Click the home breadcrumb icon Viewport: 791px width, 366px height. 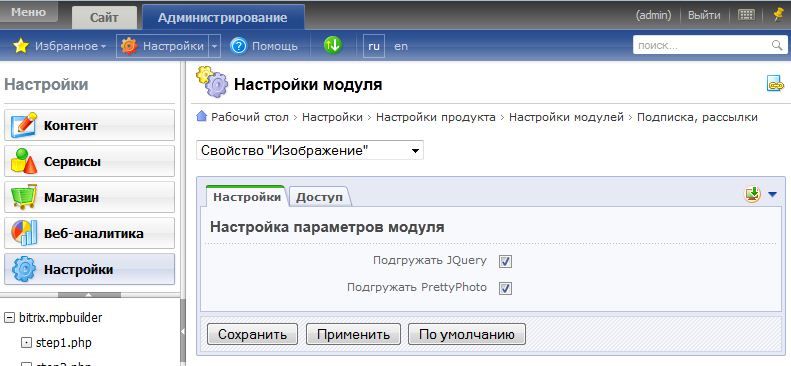pos(202,116)
